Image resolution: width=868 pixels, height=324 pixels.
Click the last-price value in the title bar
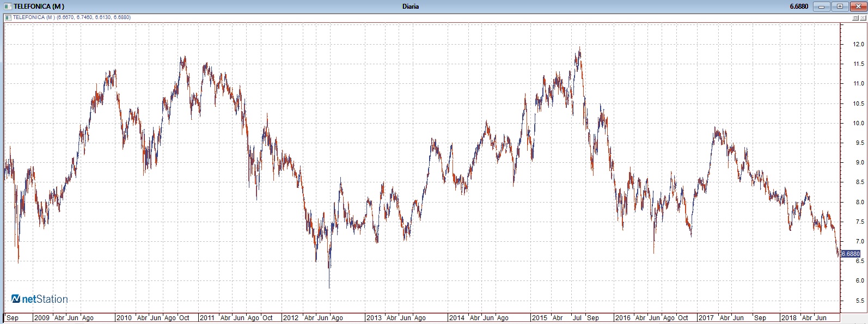click(799, 7)
